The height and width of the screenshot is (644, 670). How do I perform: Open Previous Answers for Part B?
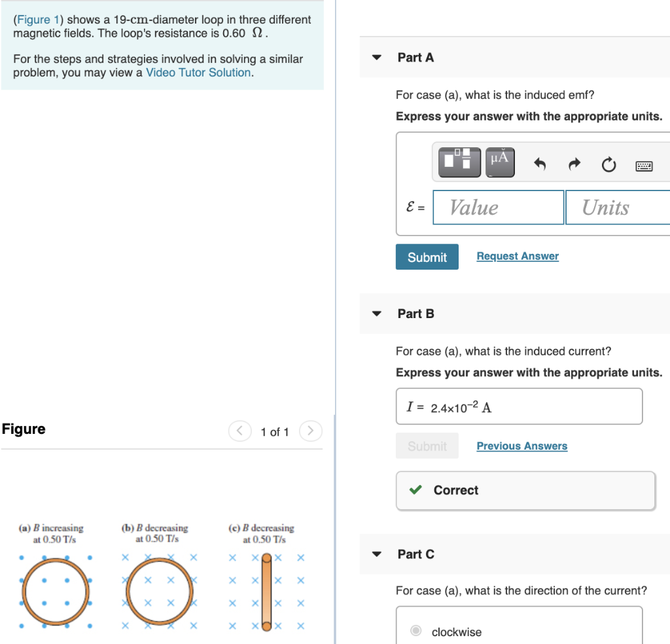coord(521,446)
